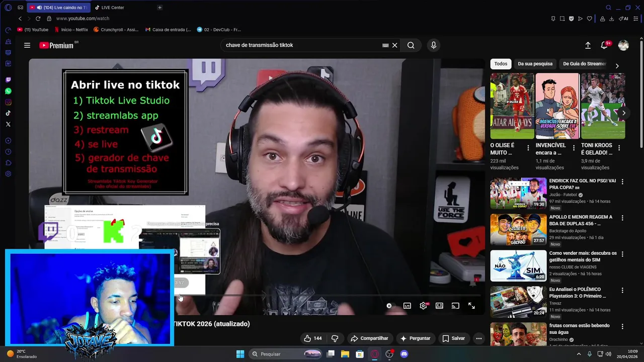Open options for 'TONI KROOS É GELADO' Short
644x362 pixels.
click(619, 148)
